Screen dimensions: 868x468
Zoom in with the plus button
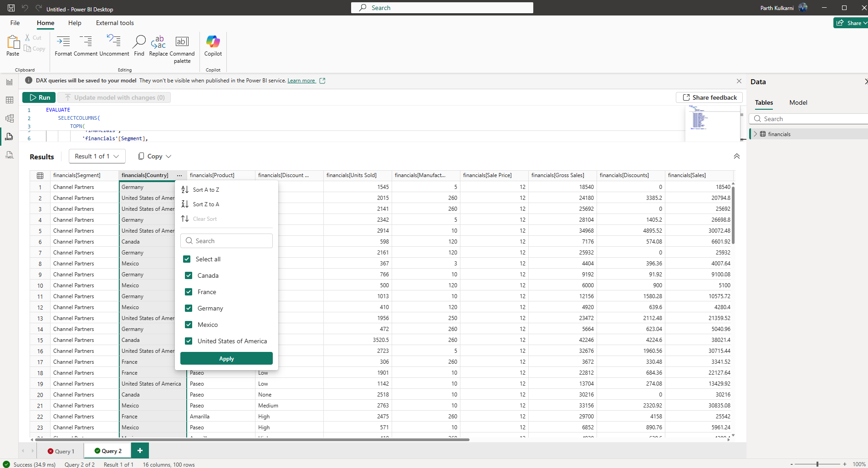click(845, 464)
